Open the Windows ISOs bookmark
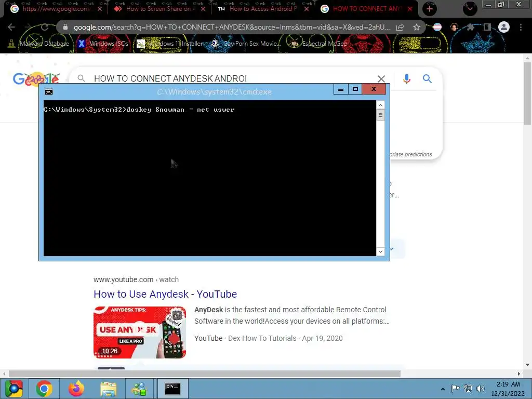Screen dimensions: 532x399 (103, 44)
